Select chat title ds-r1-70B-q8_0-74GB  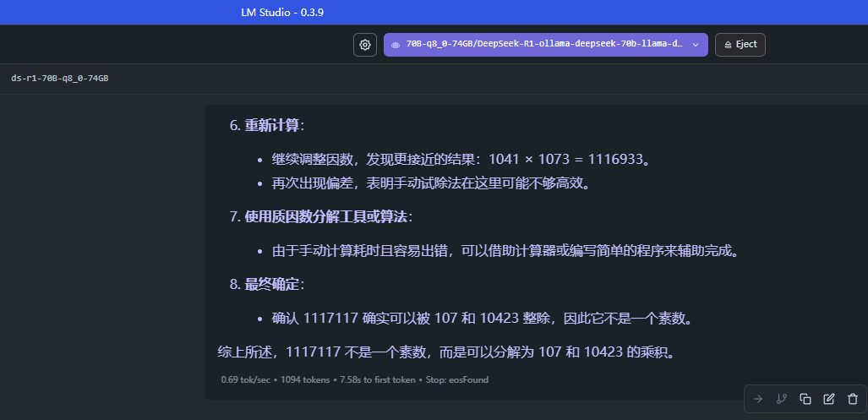60,78
